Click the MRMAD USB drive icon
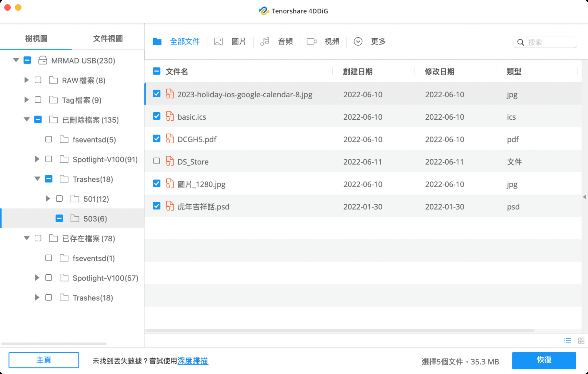This screenshot has height=374, width=588. 43,61
